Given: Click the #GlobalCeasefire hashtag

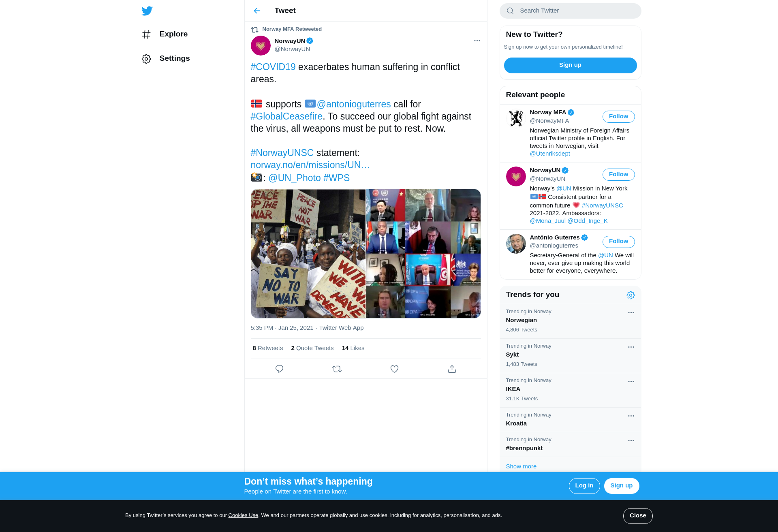Looking at the screenshot, I should pyautogui.click(x=286, y=117).
